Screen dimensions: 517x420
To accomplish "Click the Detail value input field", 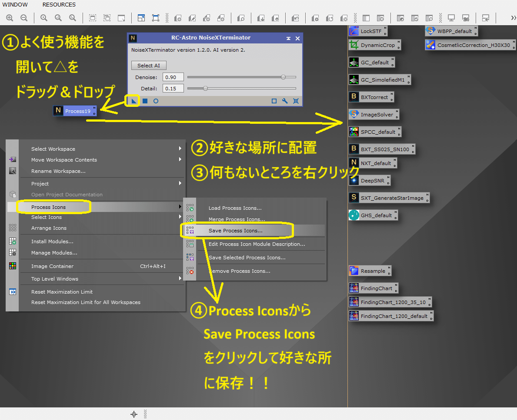I will [x=173, y=88].
